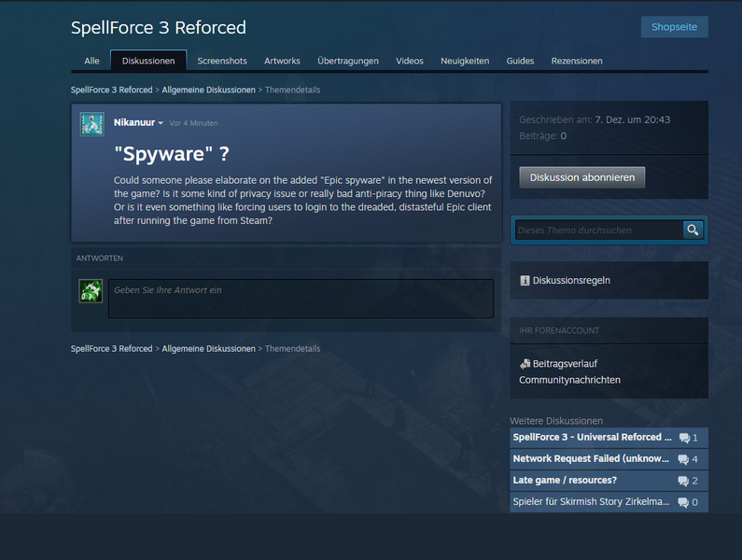Screen dimensions: 742x560
Task: Click the Beitragsverlauf history icon
Action: tap(525, 363)
